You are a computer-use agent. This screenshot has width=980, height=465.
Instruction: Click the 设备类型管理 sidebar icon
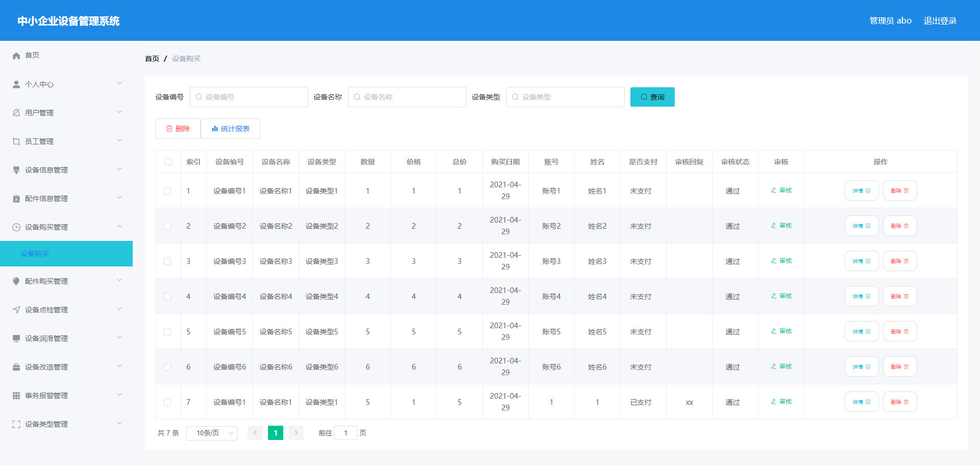[x=16, y=424]
